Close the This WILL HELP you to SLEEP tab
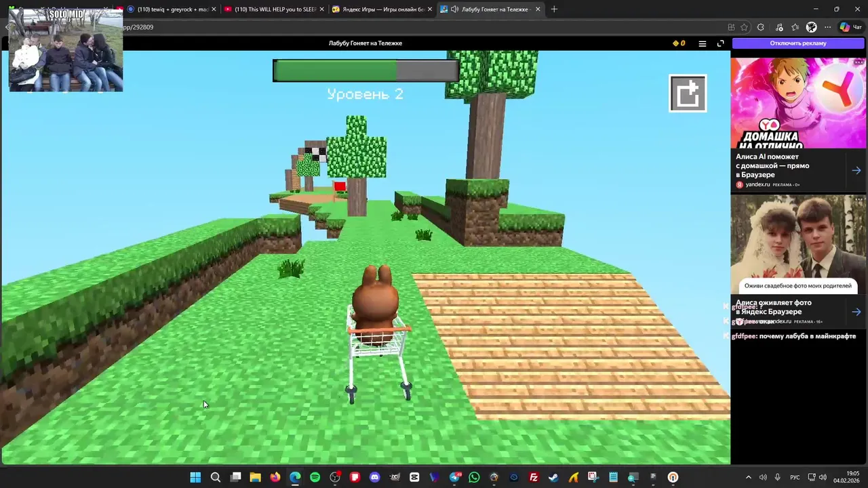Image resolution: width=868 pixels, height=488 pixels. (322, 9)
